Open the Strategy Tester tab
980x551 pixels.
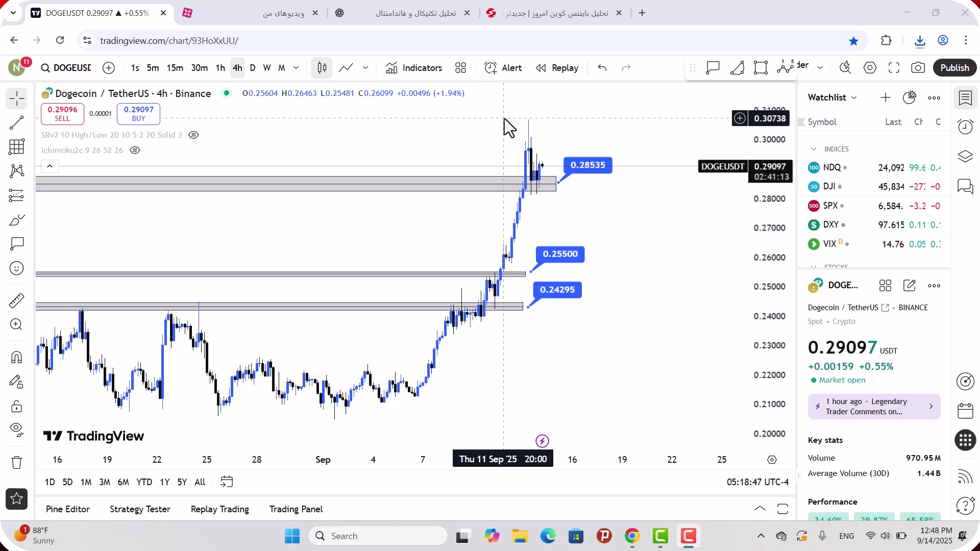140,509
